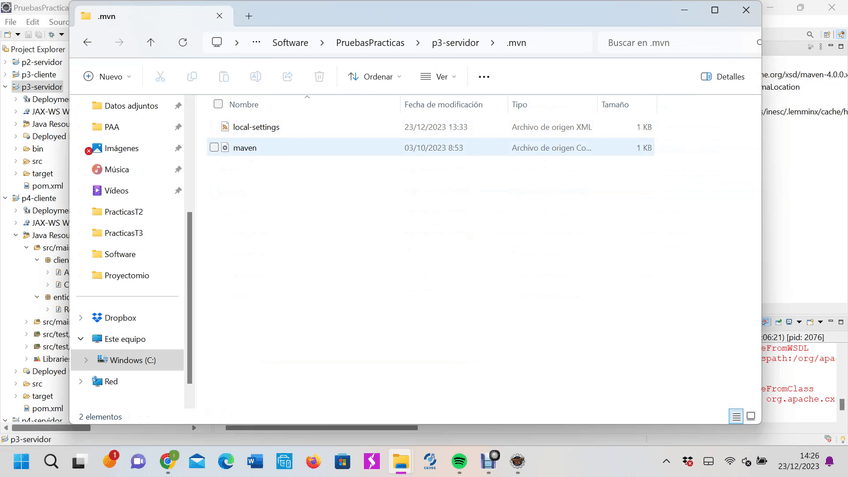Click the Buscar en .mvn search box
The width and height of the screenshot is (848, 477).
675,43
